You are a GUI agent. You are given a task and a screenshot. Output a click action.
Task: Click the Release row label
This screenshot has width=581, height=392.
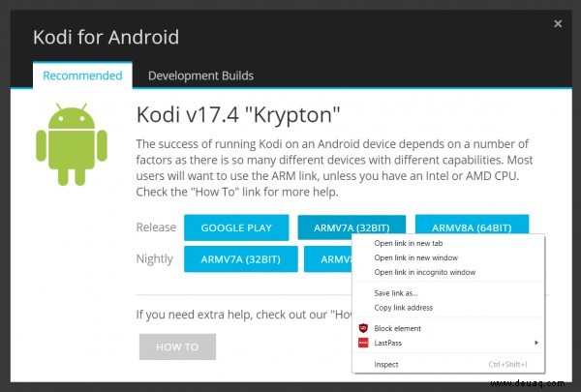(156, 227)
